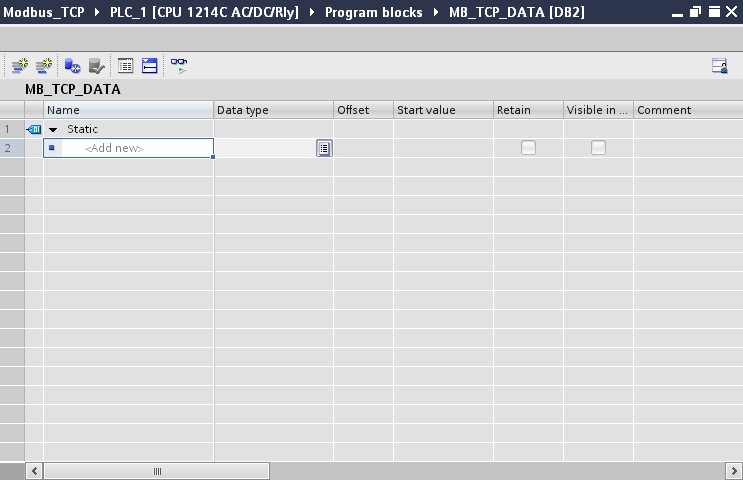The width and height of the screenshot is (743, 480).
Task: Click the Insert row toolbar icon
Action: tap(20, 65)
